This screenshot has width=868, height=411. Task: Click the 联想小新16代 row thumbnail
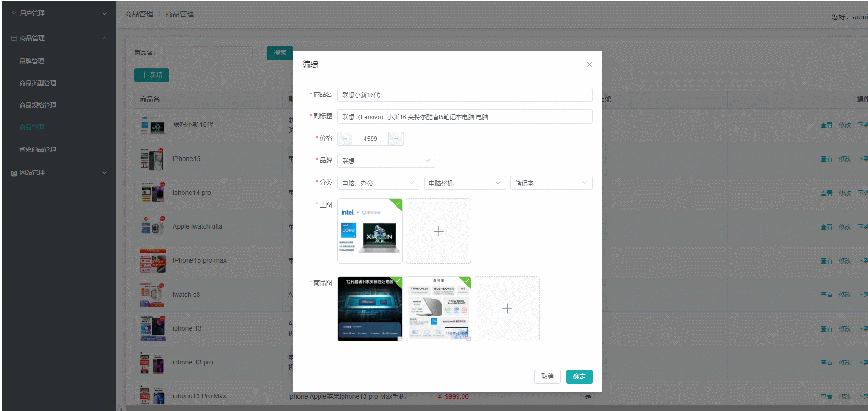152,125
